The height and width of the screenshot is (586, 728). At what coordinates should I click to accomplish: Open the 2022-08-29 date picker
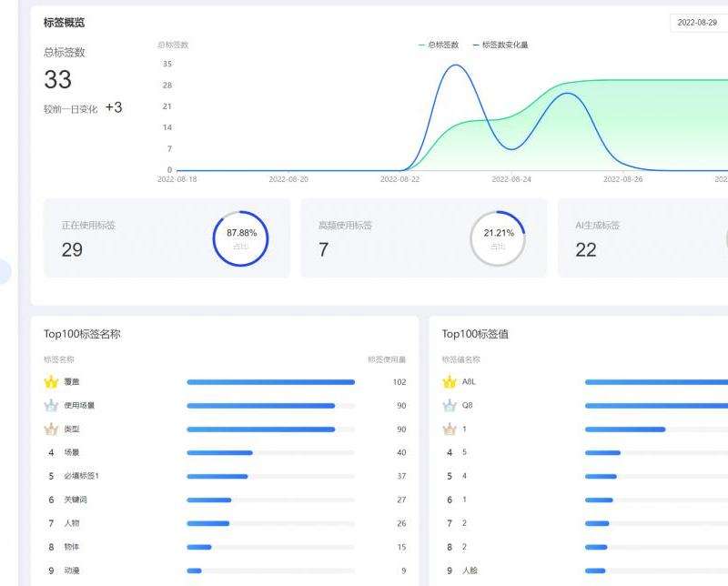point(699,23)
